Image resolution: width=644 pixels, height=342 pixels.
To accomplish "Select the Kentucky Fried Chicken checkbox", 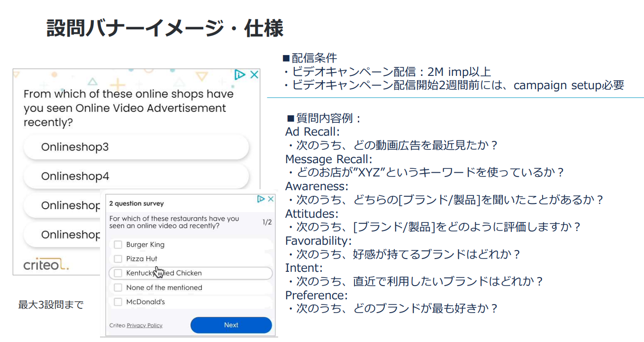I will pyautogui.click(x=118, y=273).
